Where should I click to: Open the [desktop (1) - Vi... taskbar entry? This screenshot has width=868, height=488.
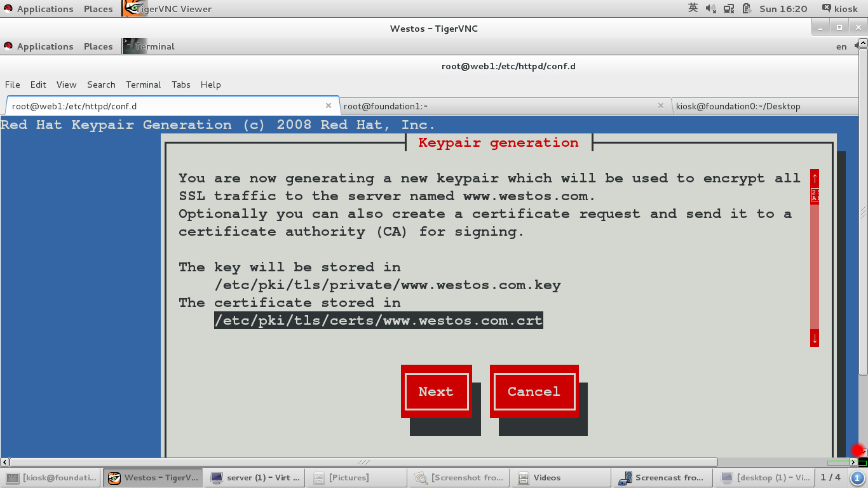coord(764,478)
